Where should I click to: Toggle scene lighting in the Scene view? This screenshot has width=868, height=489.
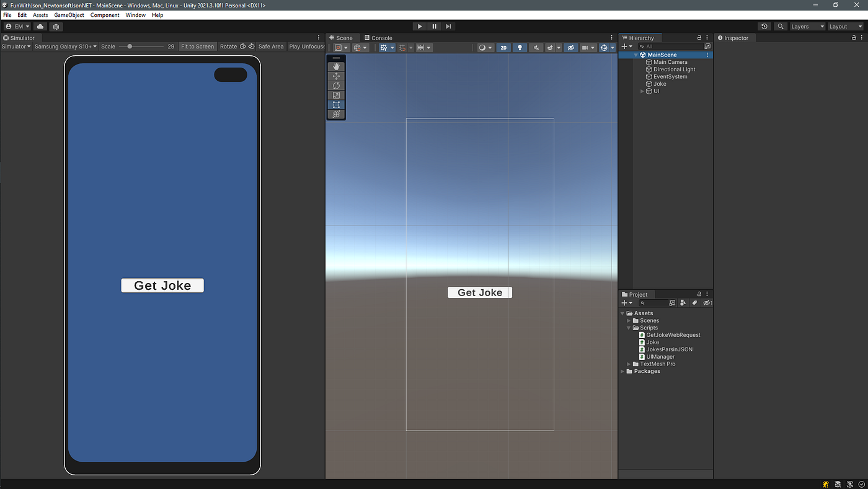coord(519,47)
